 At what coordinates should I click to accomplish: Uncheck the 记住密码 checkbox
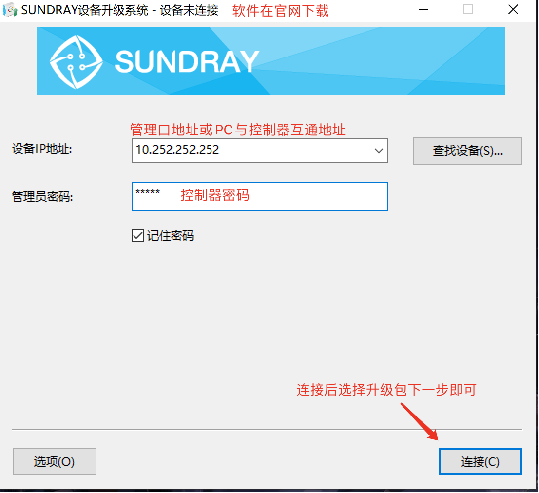138,236
